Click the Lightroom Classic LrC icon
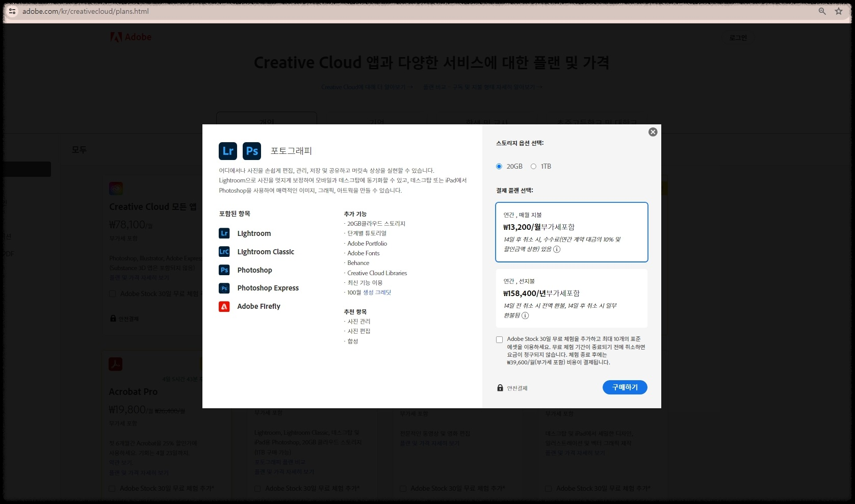855x504 pixels. tap(224, 252)
